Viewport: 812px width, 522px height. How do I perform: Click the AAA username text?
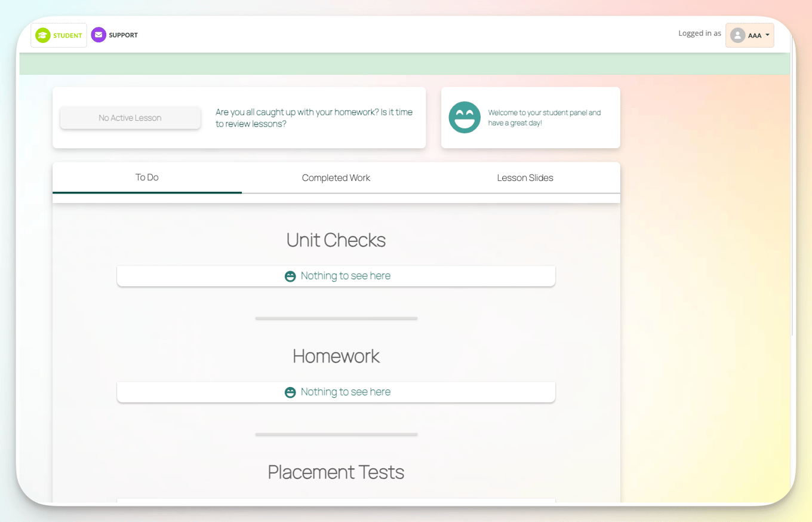point(755,36)
